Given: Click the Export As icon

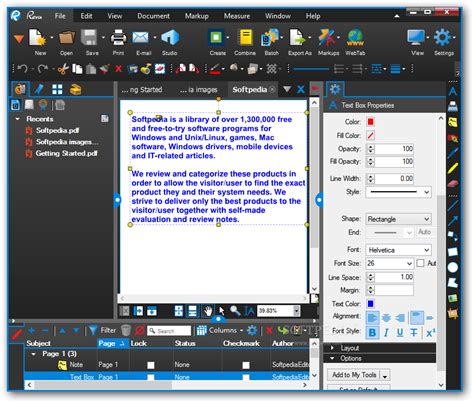Looking at the screenshot, I should [297, 37].
